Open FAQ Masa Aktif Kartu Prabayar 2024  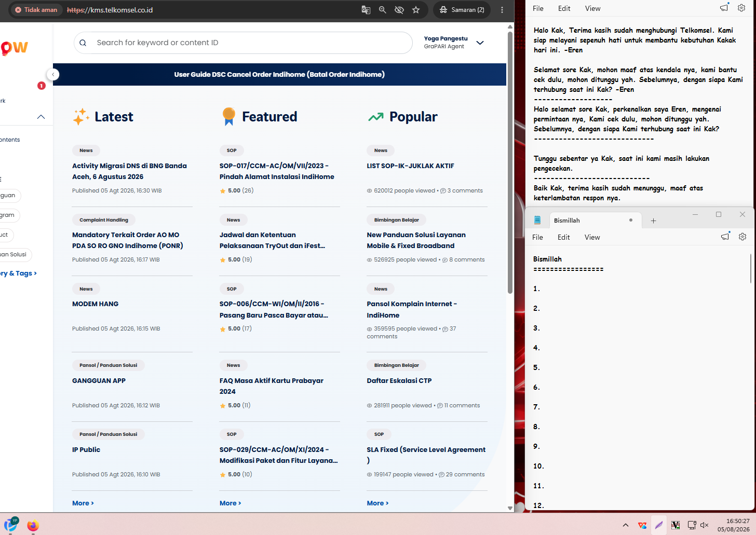(272, 386)
